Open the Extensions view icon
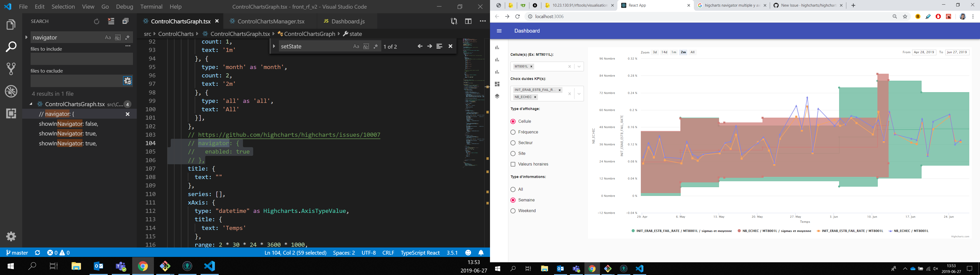Image resolution: width=980 pixels, height=275 pixels. point(11,113)
